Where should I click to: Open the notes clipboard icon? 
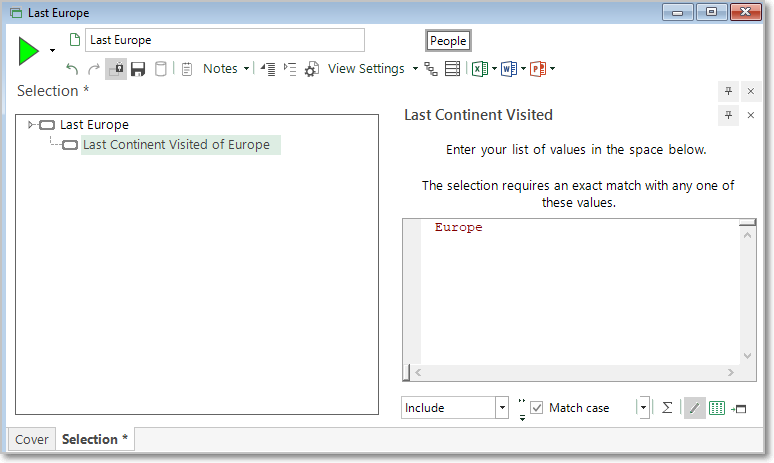coord(187,69)
